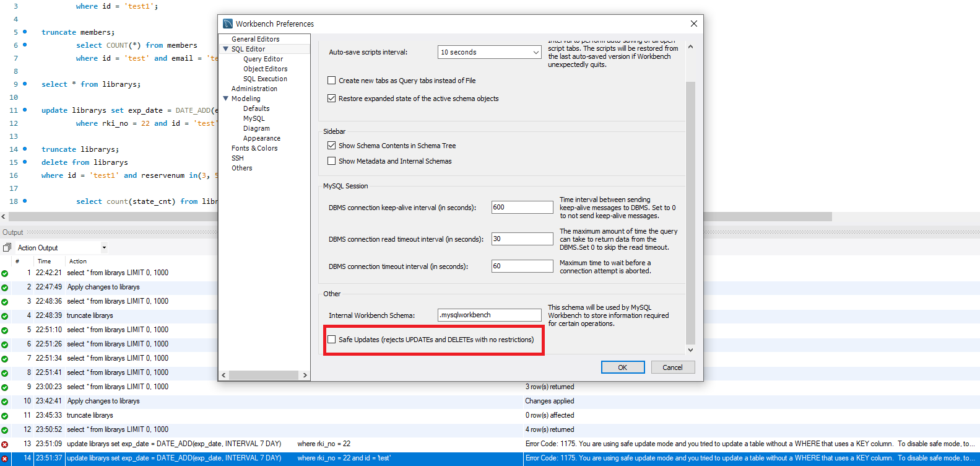Select Object Editors preferences page
The image size is (980, 466).
265,69
